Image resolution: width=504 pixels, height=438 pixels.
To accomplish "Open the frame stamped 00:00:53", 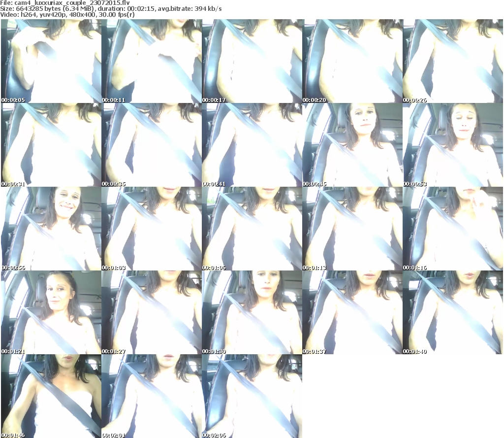I will pyautogui.click(x=453, y=145).
